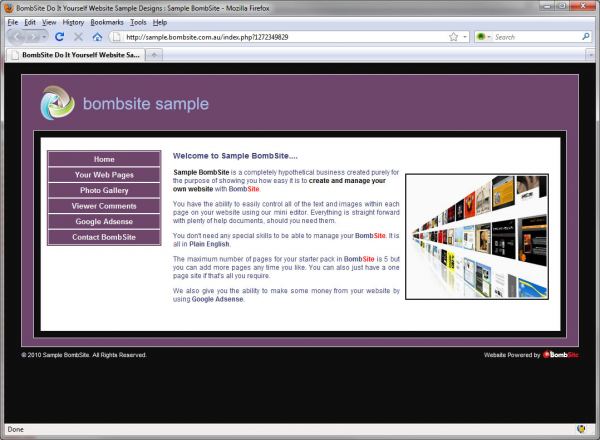The image size is (600, 440).
Task: Open the Contact BombSite page
Action: click(104, 237)
